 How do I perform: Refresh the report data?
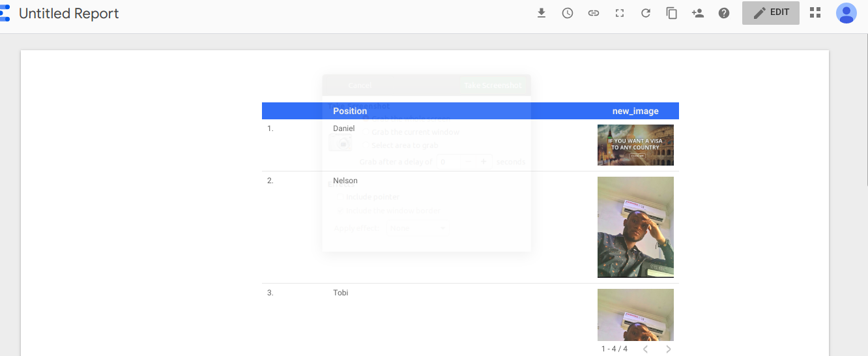click(x=646, y=13)
